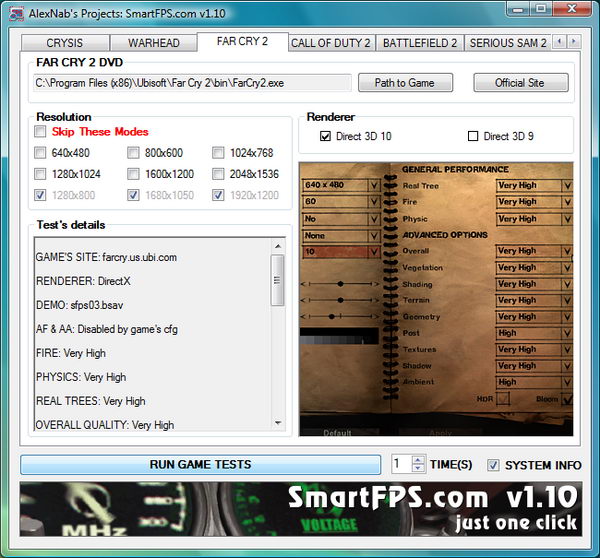Click the SmartFPS.com v1.10 banner image
600x558 pixels.
point(301,509)
